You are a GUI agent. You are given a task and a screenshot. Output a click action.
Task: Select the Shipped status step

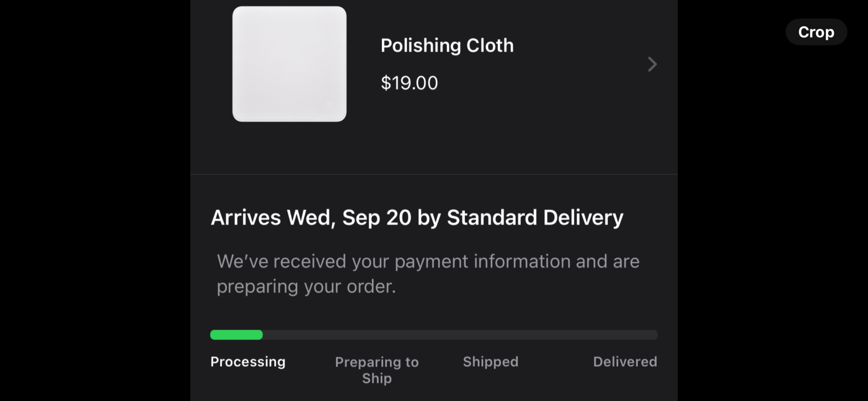tap(490, 362)
